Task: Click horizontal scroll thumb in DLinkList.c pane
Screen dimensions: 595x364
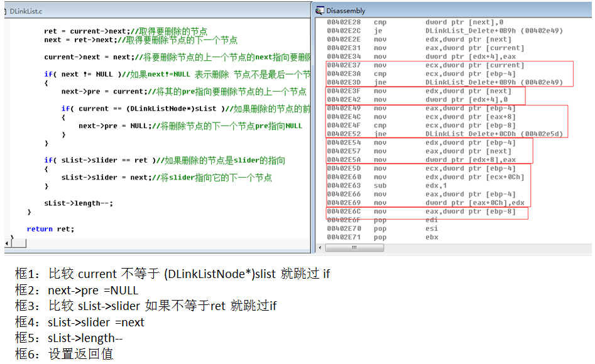Action: pyautogui.click(x=19, y=243)
